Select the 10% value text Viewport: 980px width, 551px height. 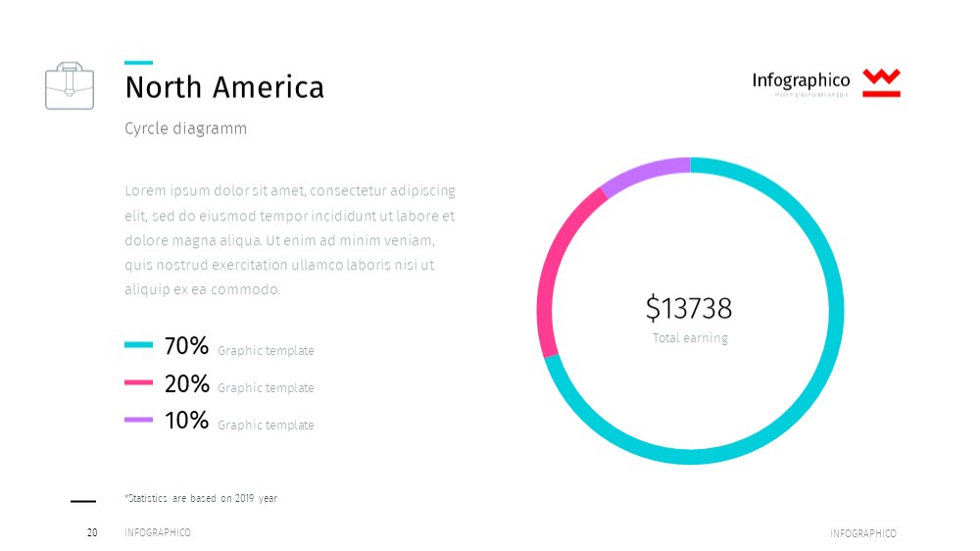pos(186,421)
